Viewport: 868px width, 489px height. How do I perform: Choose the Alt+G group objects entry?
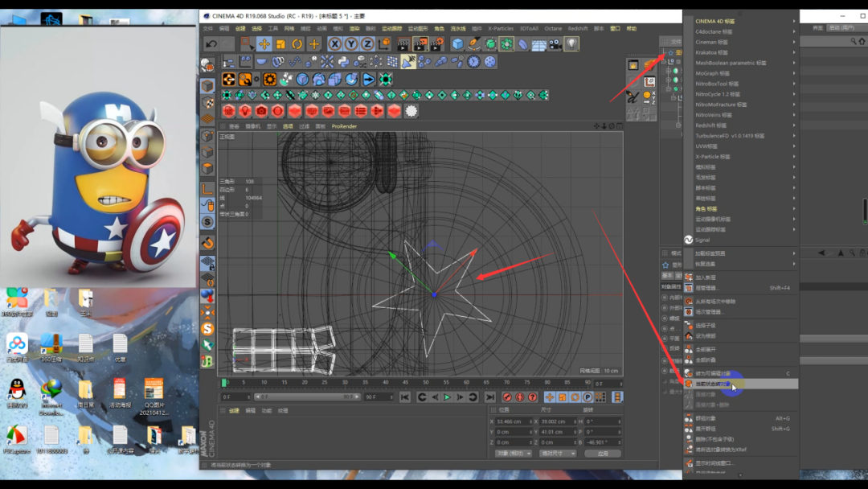[741, 418]
